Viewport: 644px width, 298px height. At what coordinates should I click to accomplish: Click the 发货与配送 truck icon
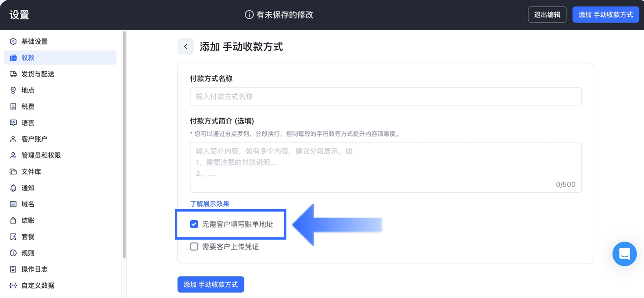[13, 74]
